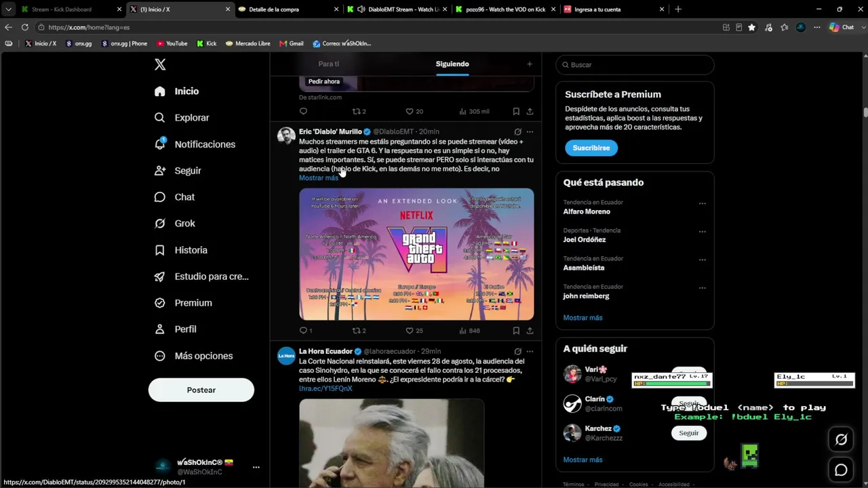Open Notificaciones in the sidebar
Screen dimensions: 868x488
click(x=195, y=144)
